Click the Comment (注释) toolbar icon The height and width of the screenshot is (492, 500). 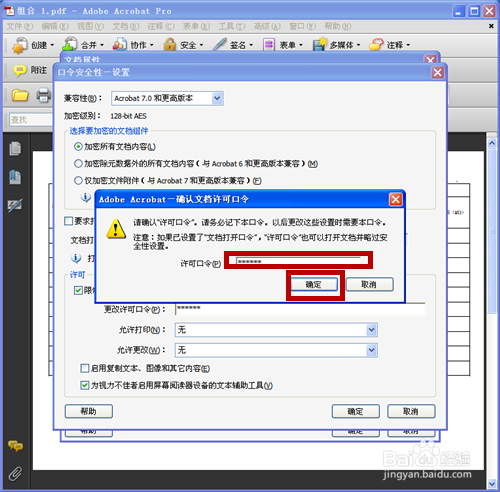(x=376, y=44)
